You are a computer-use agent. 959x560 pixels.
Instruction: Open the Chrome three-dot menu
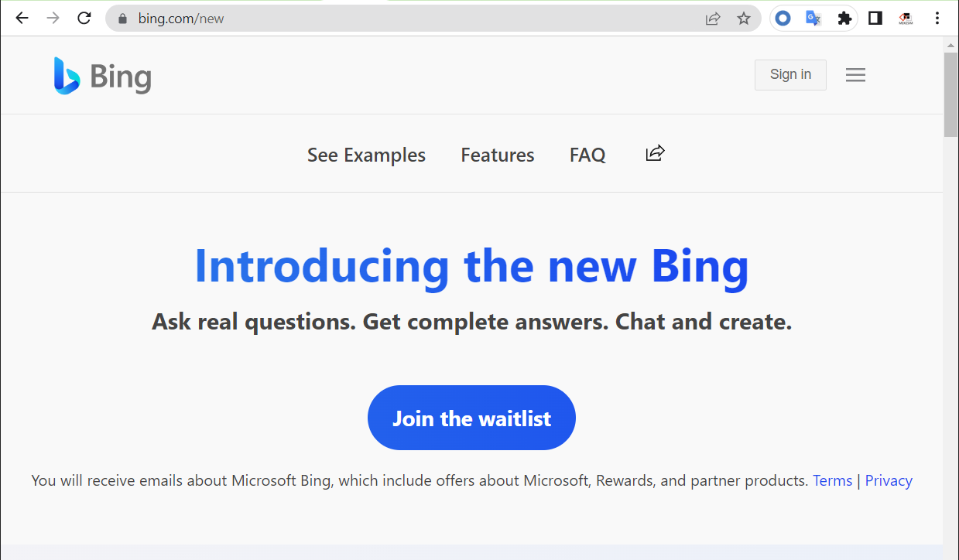pyautogui.click(x=937, y=19)
